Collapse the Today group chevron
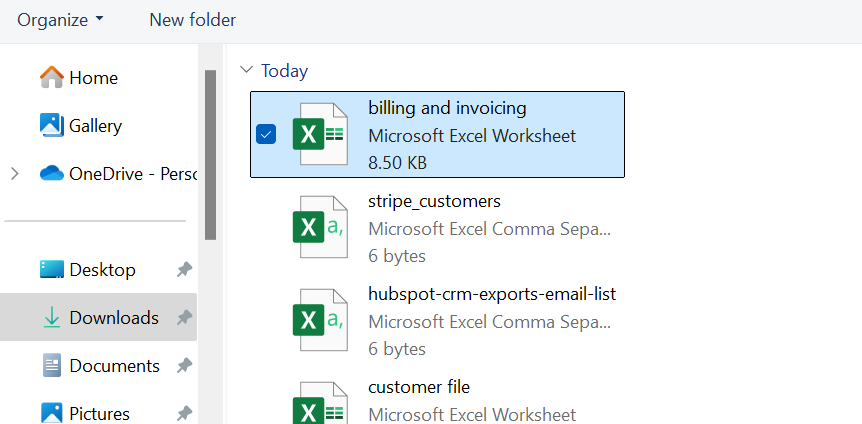862x424 pixels. (247, 71)
